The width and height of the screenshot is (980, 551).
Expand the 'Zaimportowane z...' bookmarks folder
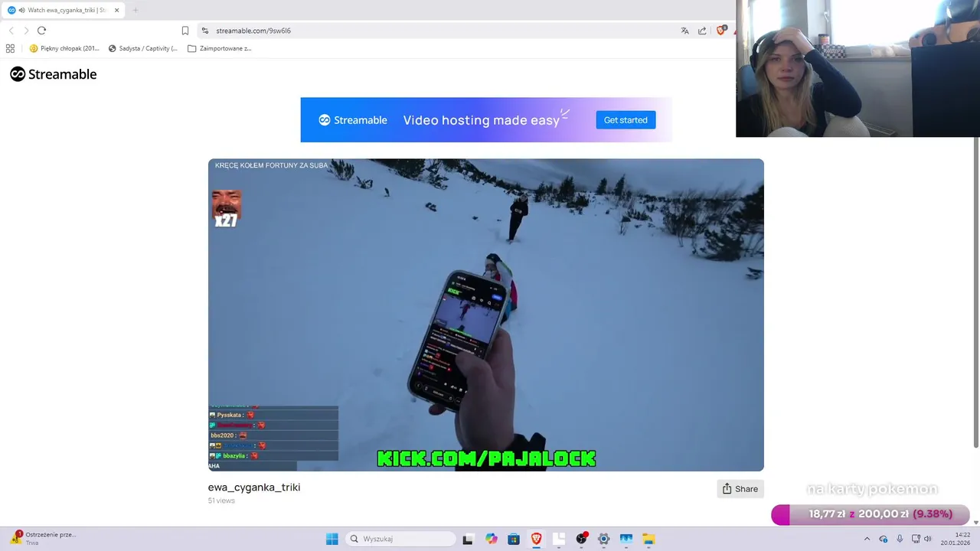(x=219, y=48)
